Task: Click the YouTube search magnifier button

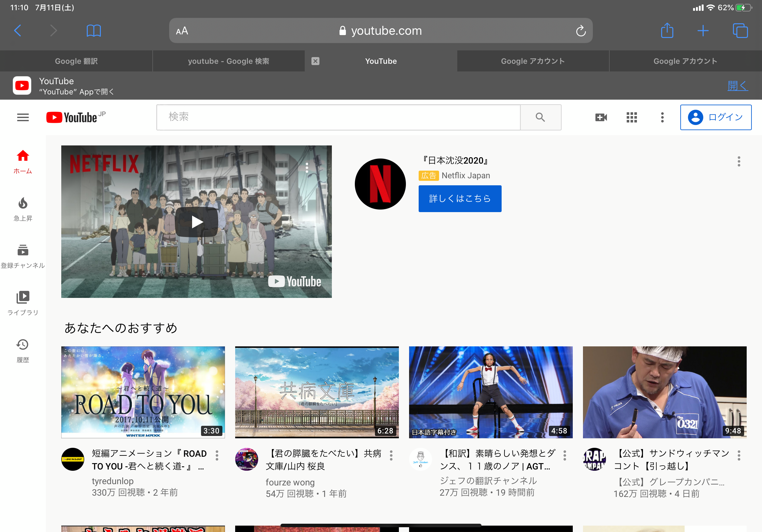Action: (x=540, y=117)
